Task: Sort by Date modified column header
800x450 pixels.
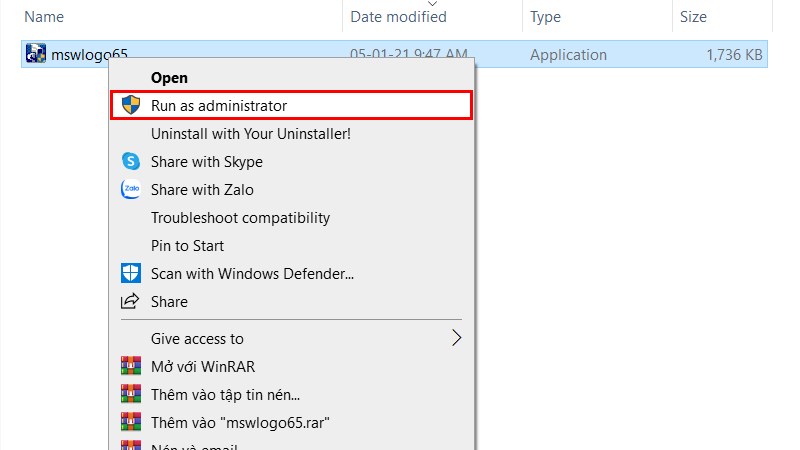Action: (x=398, y=17)
